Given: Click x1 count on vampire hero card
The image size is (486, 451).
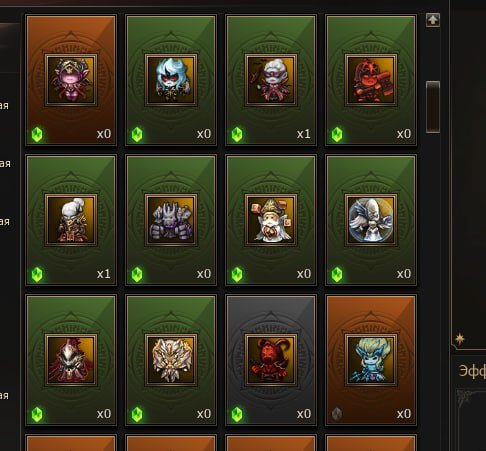Looking at the screenshot, I should pos(303,134).
